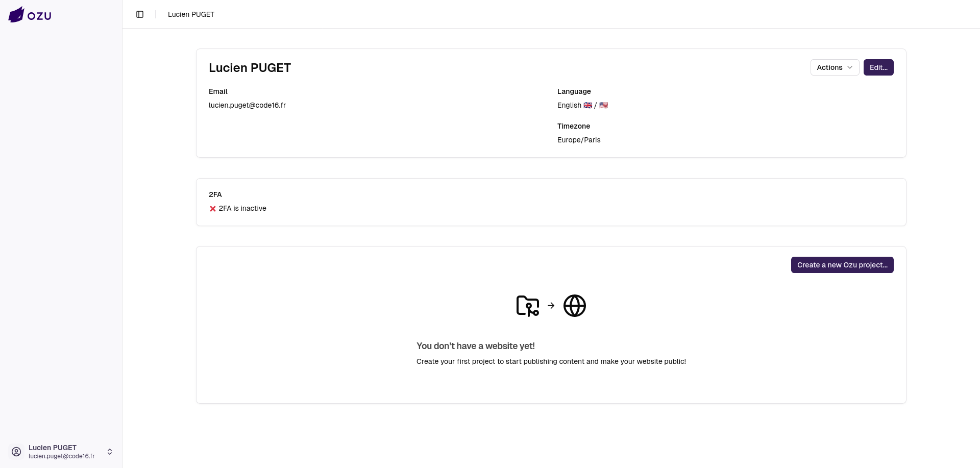The height and width of the screenshot is (468, 980).
Task: Click the folder illustration icon
Action: pos(528,306)
